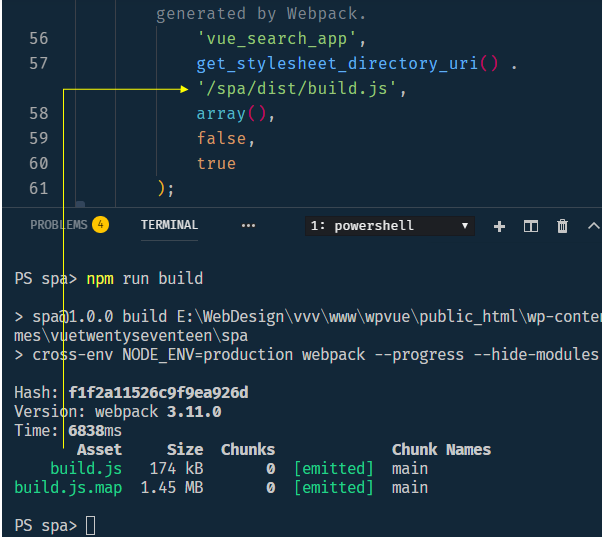Screen dimensions: 603x537
Task: Click line number 56 in the gutter
Action: [38, 39]
